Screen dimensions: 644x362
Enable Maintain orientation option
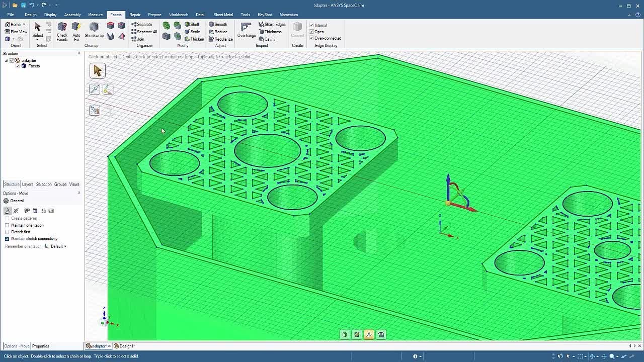(x=7, y=225)
